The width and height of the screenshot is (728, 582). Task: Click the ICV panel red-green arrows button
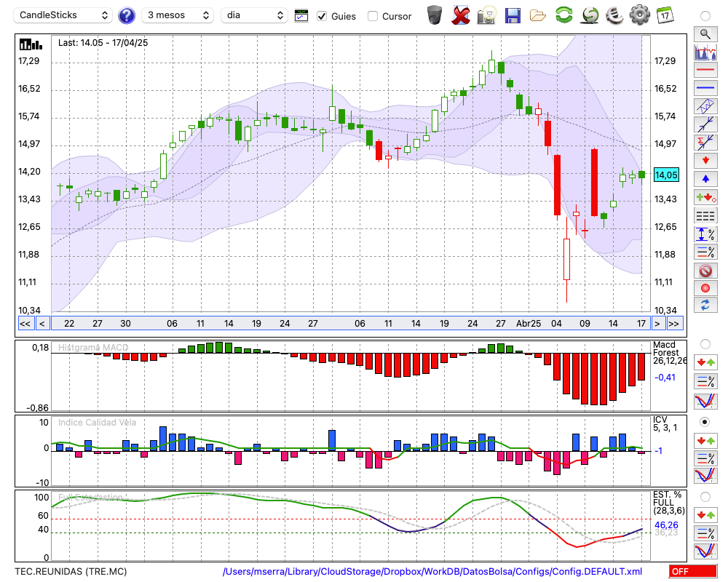tap(705, 440)
